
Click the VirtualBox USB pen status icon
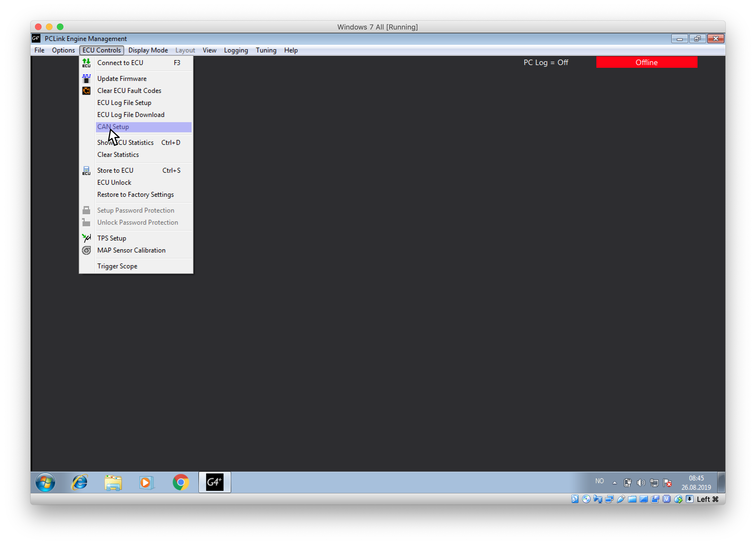pos(621,499)
